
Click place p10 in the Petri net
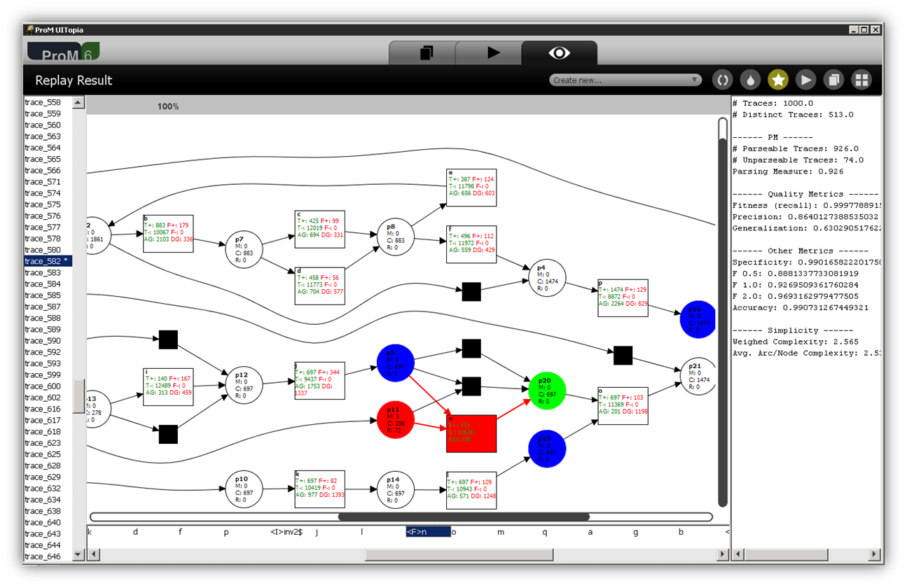point(244,489)
